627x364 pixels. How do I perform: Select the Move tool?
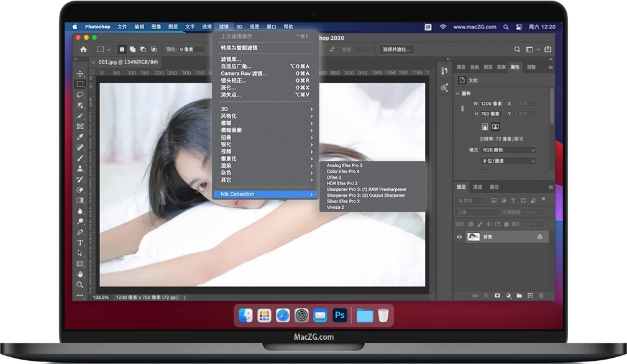(80, 74)
